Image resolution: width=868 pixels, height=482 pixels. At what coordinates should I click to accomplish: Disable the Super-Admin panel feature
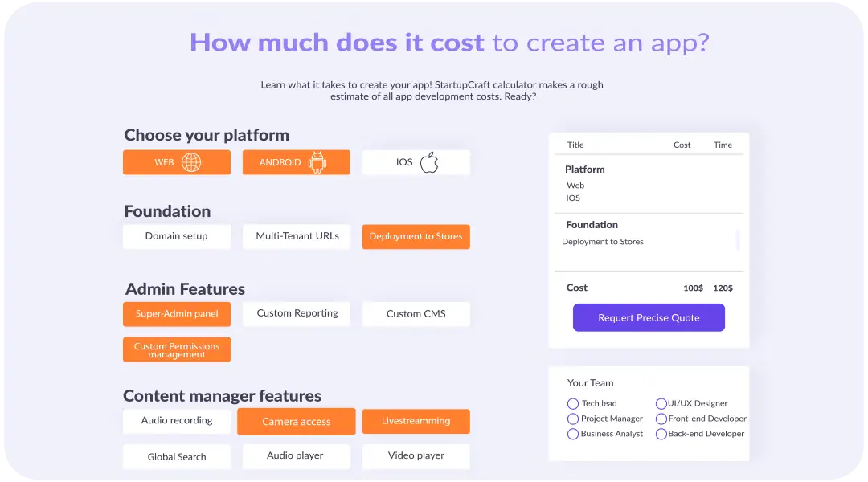tap(176, 314)
